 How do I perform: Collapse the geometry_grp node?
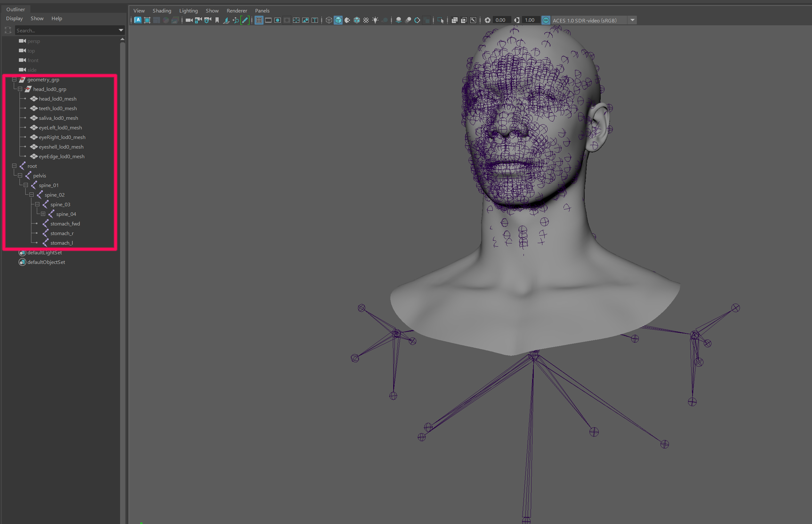pyautogui.click(x=14, y=80)
